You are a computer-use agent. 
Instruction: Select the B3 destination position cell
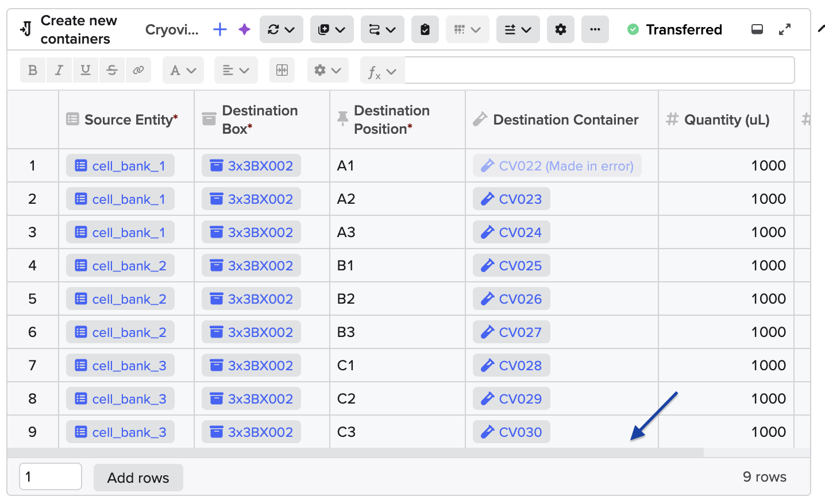tap(398, 332)
